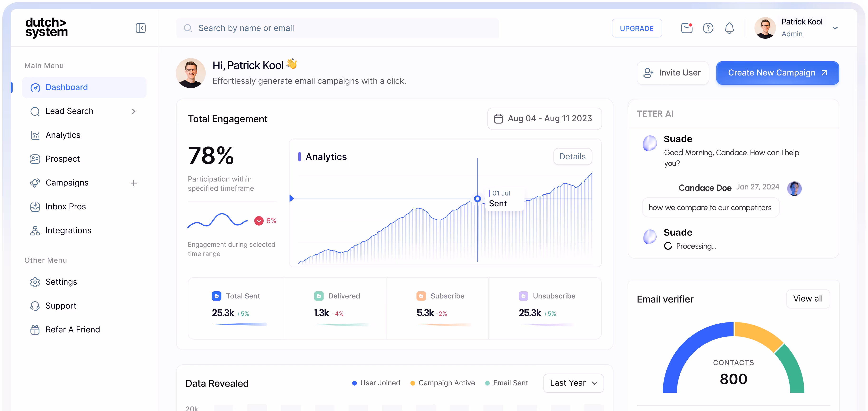Click the blue triangle axis handle on chart
The width and height of the screenshot is (868, 411).
(291, 198)
